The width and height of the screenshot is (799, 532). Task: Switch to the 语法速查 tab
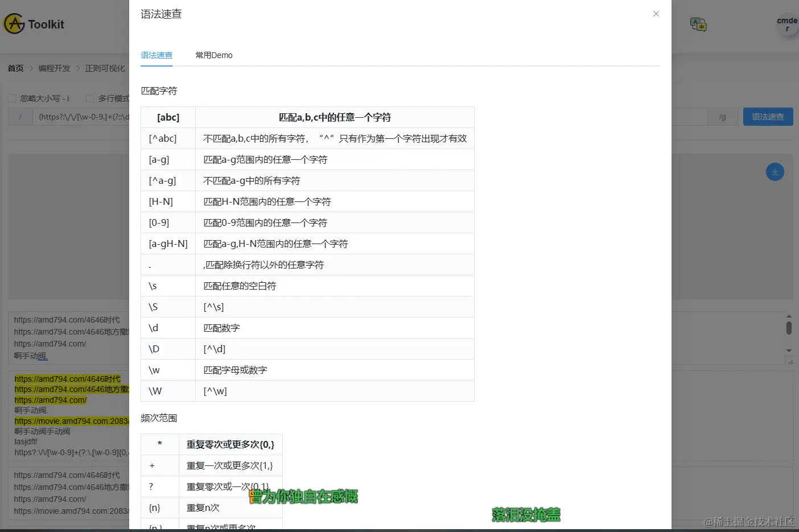pos(156,55)
